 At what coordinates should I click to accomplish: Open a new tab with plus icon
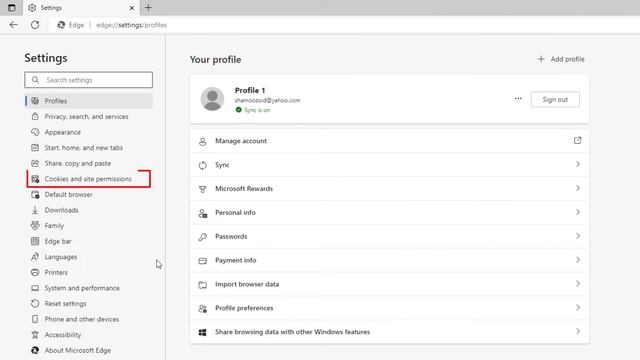coord(148,8)
